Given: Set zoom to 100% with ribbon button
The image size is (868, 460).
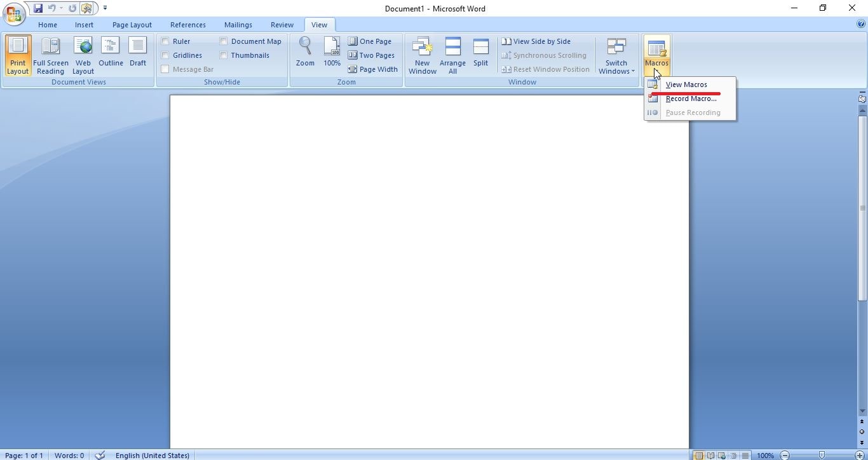Looking at the screenshot, I should pyautogui.click(x=332, y=52).
